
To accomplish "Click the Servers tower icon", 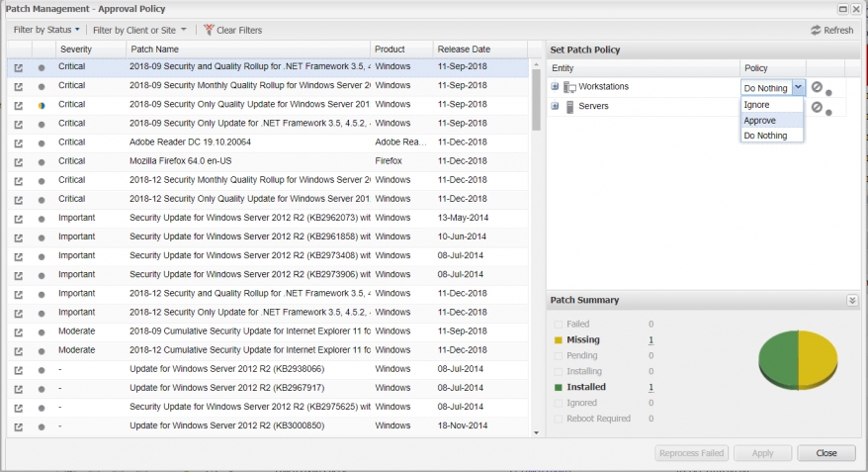I will point(569,106).
